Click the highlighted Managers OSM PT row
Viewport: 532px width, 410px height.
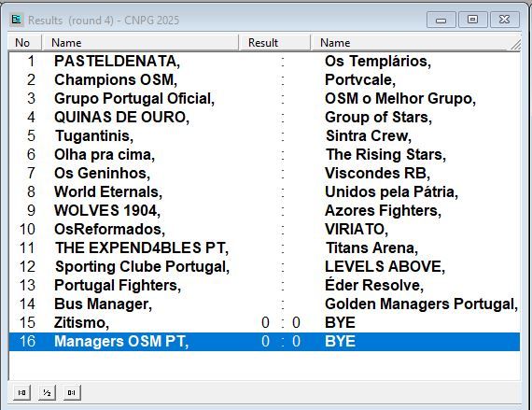(264, 342)
